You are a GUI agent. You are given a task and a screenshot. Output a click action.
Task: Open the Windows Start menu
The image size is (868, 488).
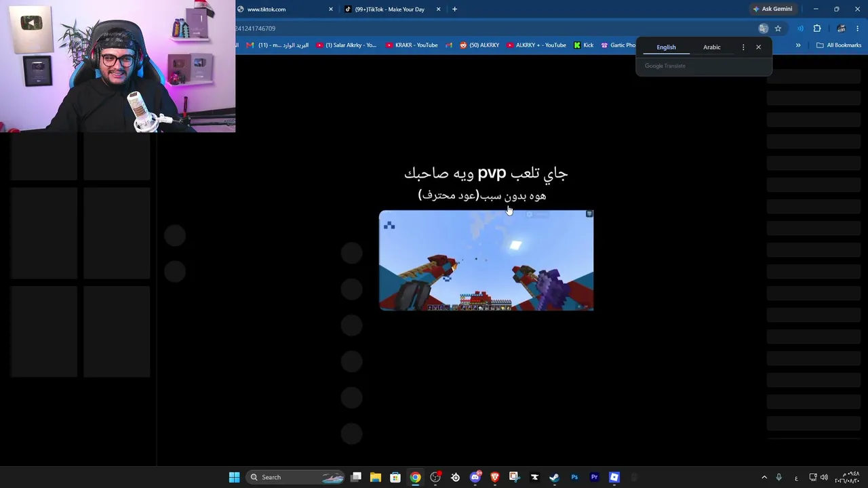(234, 477)
